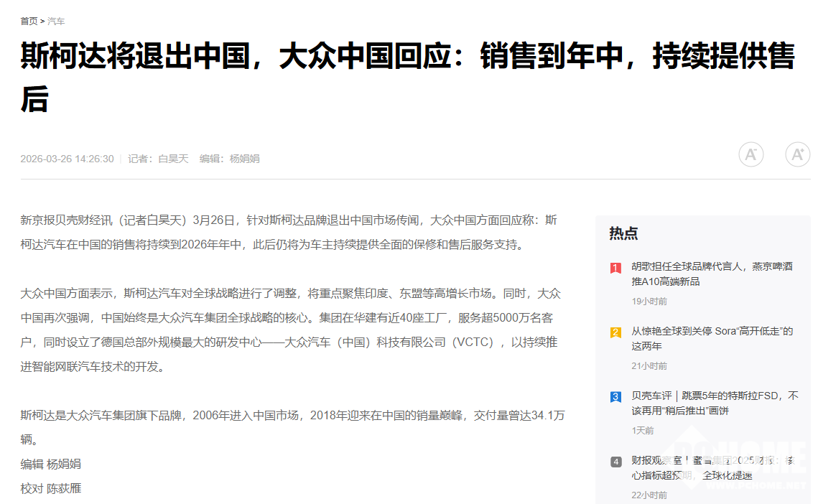Click the increase font size A+ icon
The width and height of the screenshot is (818, 504).
click(x=797, y=154)
